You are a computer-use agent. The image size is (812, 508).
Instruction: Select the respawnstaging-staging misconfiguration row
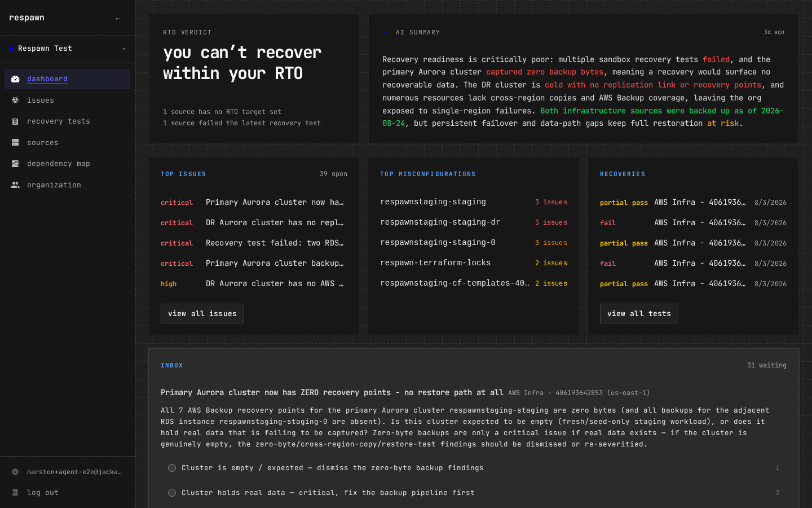coord(474,202)
